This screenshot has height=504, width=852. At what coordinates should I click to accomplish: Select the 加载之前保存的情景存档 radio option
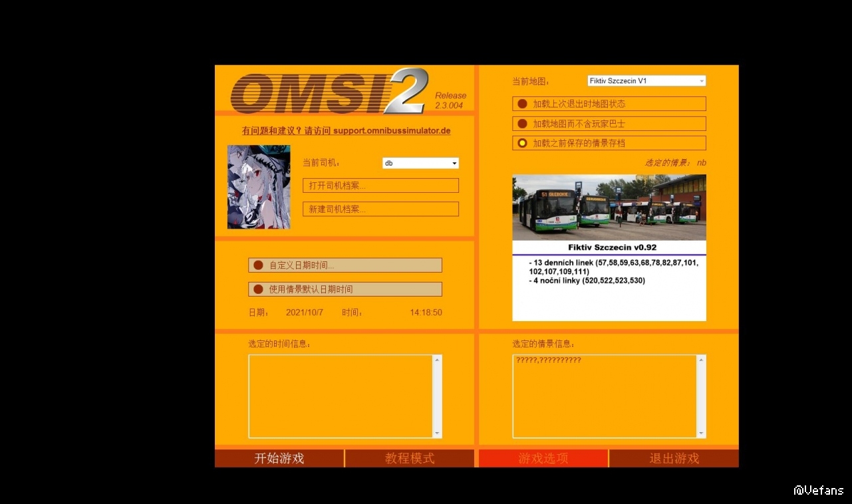[609, 143]
